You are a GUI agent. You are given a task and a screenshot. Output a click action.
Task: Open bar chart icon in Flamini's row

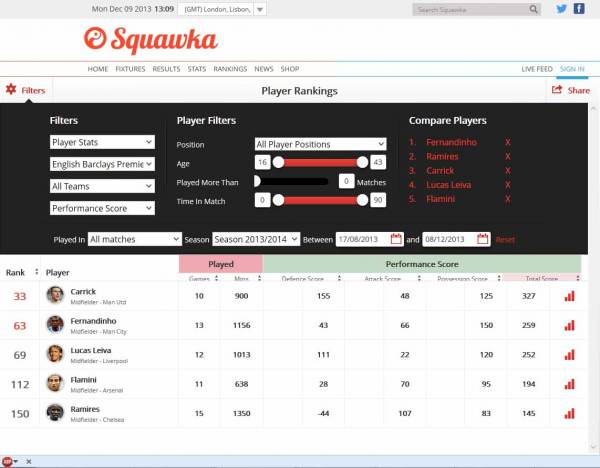[570, 384]
